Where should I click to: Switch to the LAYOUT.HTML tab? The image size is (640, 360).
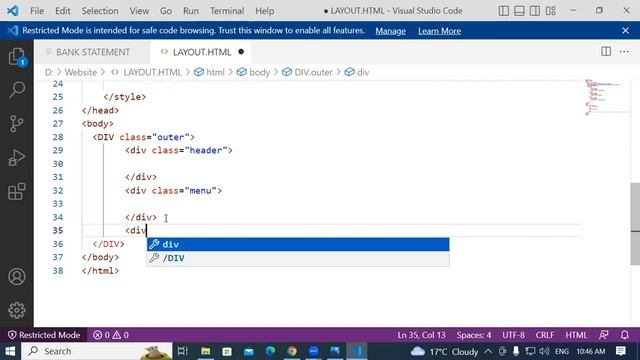(202, 52)
